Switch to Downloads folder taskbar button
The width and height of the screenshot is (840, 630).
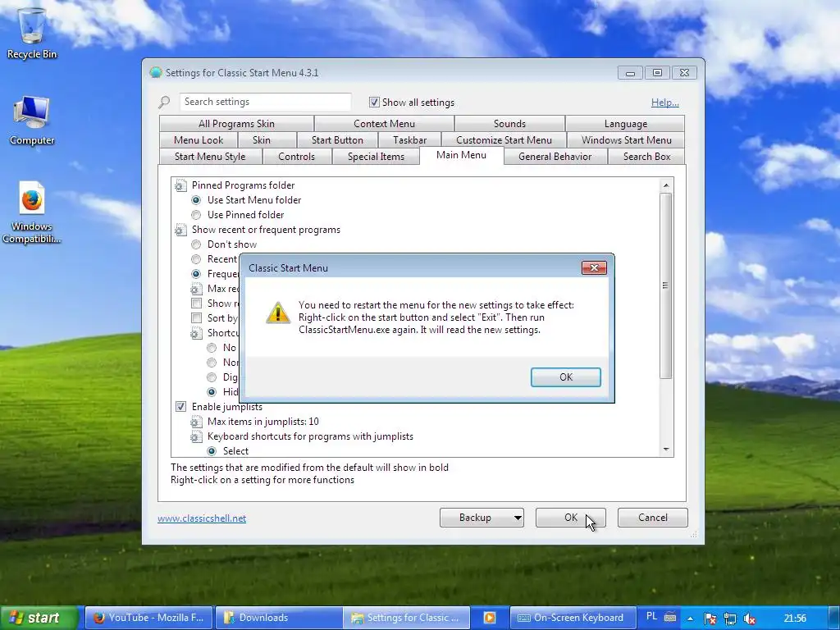point(279,618)
